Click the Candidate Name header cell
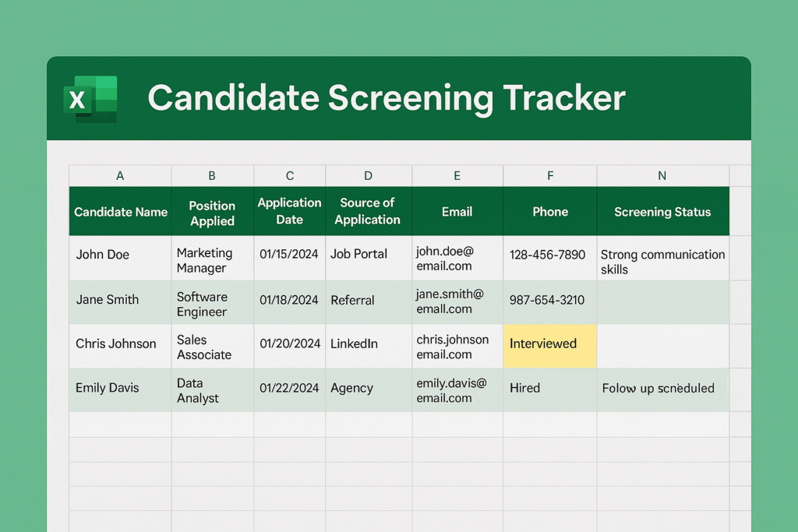The width and height of the screenshot is (798, 532). pyautogui.click(x=119, y=211)
